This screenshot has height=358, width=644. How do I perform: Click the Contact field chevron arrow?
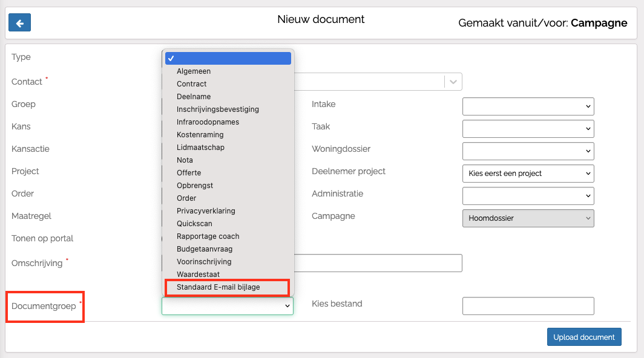[453, 82]
